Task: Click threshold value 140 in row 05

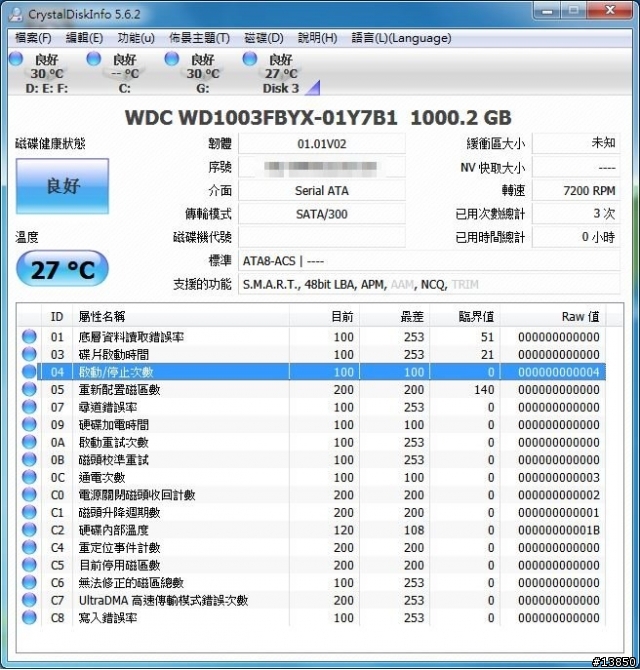Action: point(484,390)
